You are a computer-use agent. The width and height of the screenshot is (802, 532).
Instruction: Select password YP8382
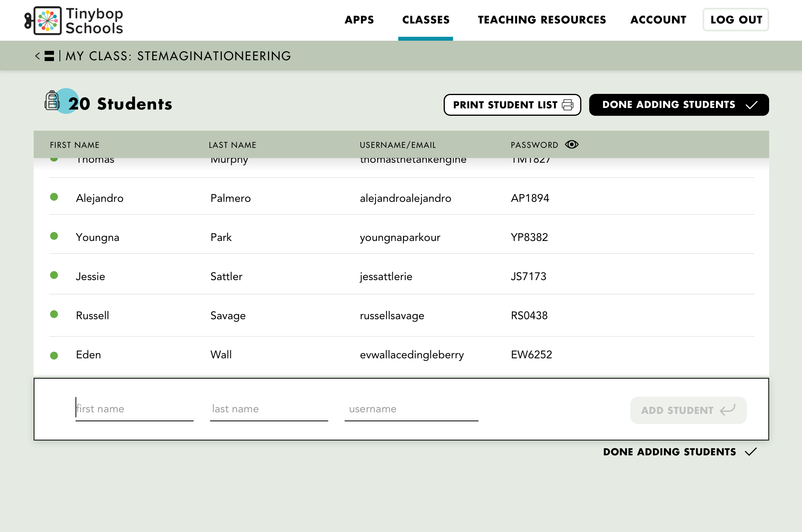(x=529, y=237)
